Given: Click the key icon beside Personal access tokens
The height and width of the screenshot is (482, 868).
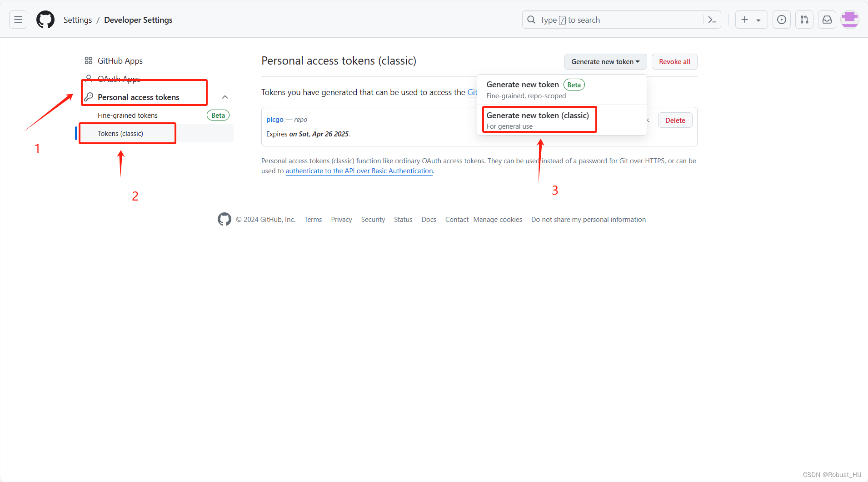Looking at the screenshot, I should (89, 97).
